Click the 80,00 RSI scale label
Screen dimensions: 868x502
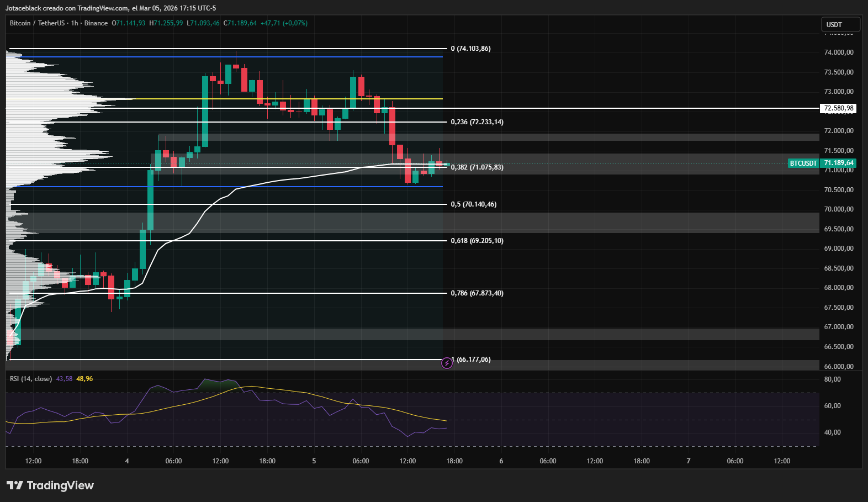tap(832, 379)
